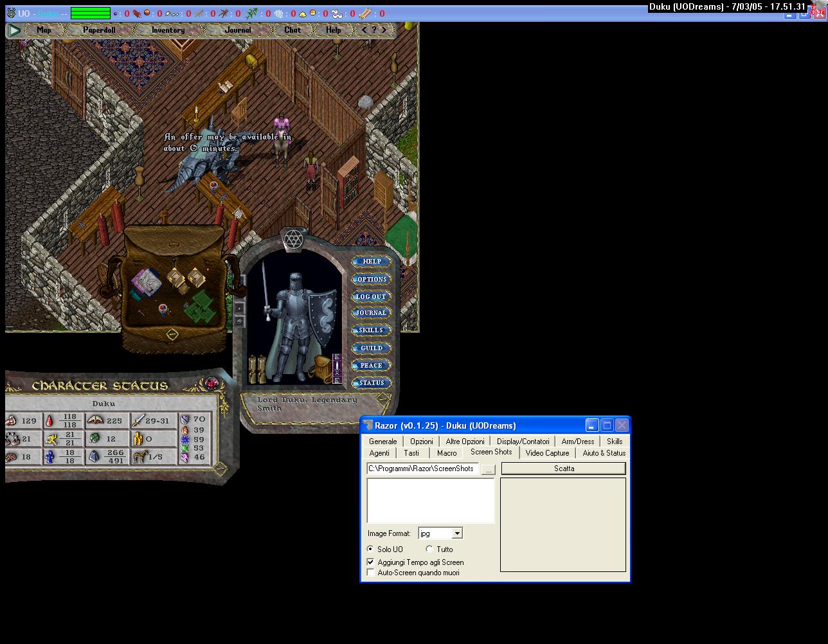Switch to the Macro tab in Razor
This screenshot has width=828, height=644.
tap(447, 453)
